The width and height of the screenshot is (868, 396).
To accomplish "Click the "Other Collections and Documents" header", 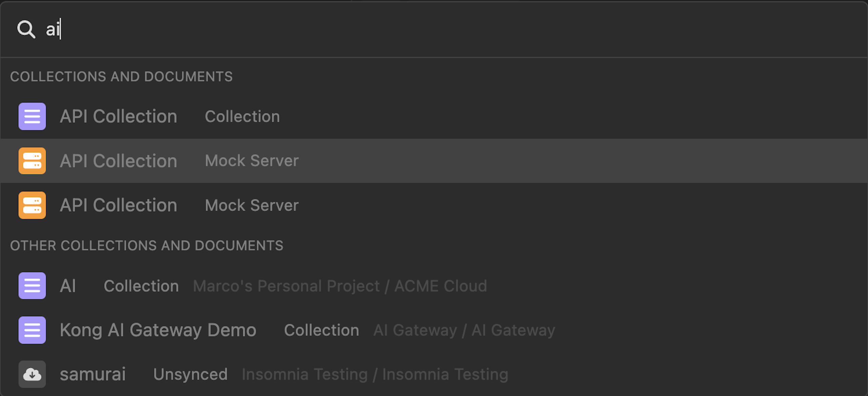I will point(146,245).
